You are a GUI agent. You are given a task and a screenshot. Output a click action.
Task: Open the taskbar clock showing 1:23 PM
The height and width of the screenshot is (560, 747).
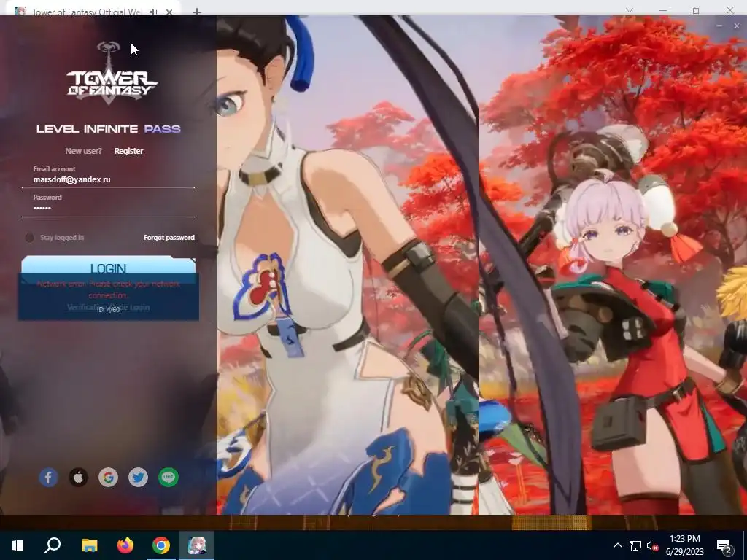pos(684,545)
